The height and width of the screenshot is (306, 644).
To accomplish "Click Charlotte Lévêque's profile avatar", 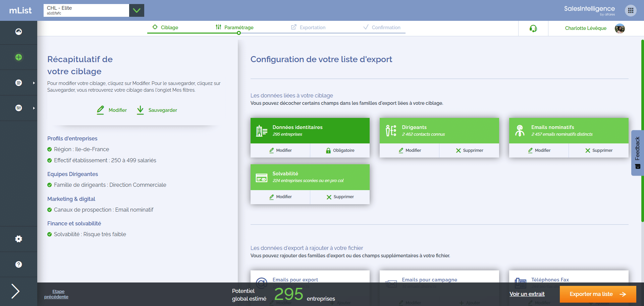I will click(x=620, y=29).
